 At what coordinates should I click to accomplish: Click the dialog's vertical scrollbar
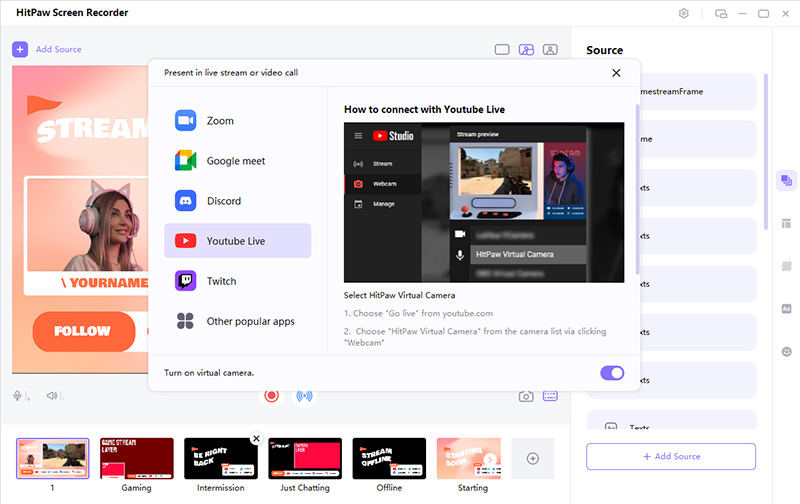click(637, 189)
